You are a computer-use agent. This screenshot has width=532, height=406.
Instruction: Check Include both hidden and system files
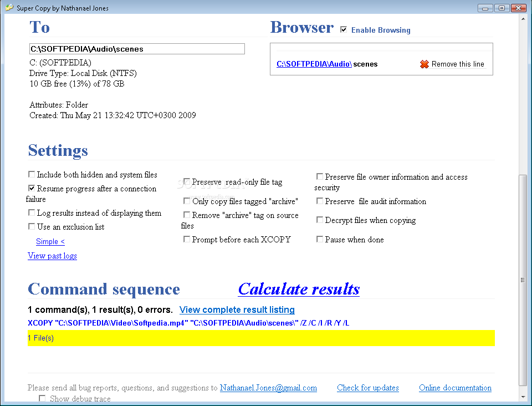pos(32,175)
